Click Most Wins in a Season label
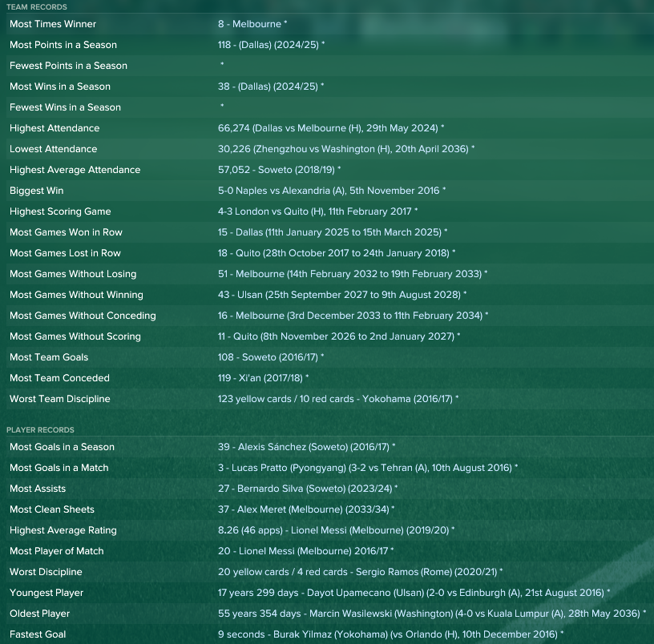This screenshot has width=654, height=644. coord(60,87)
